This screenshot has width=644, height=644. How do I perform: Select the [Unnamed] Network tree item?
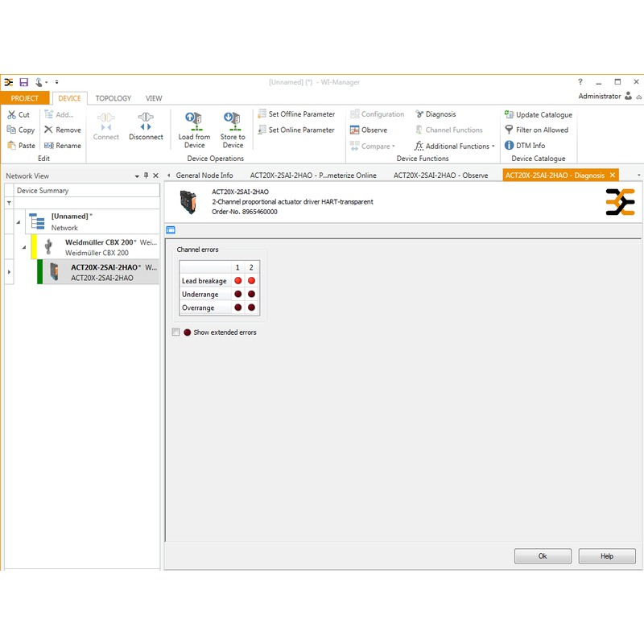(x=93, y=222)
